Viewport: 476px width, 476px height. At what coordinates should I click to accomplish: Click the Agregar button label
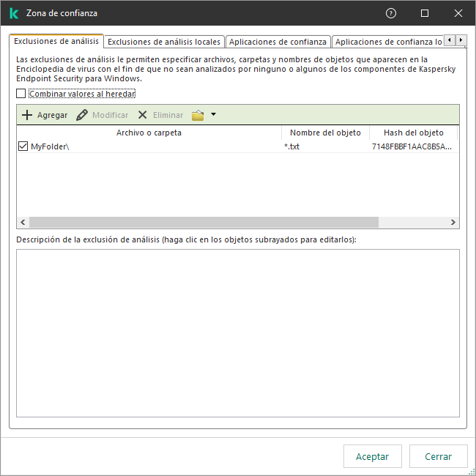(52, 115)
